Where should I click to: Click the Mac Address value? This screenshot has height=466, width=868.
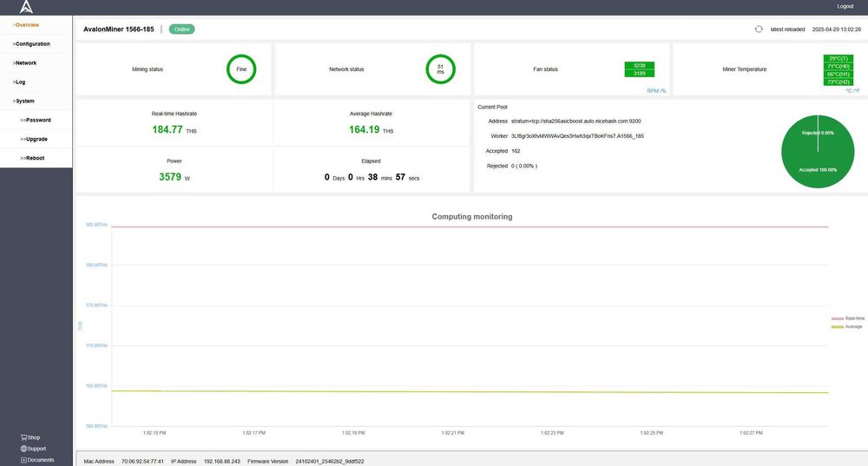pos(142,461)
